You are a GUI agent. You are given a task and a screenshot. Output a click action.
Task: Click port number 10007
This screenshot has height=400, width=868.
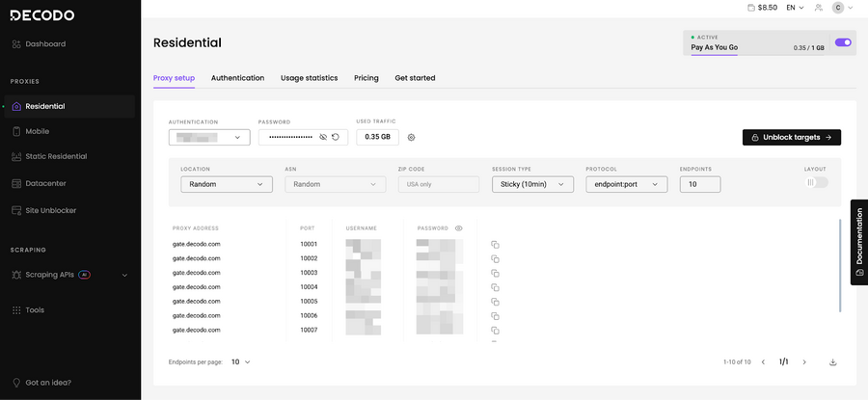309,331
